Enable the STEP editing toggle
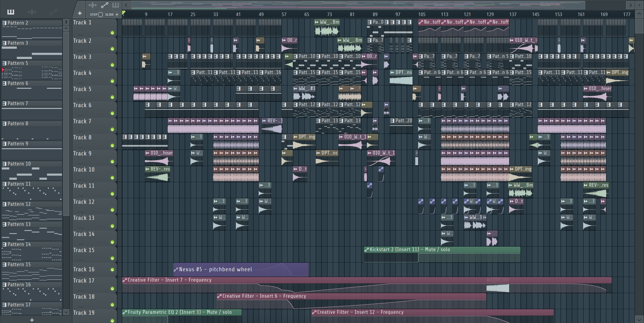Viewport: 644px width, 323px height. tap(100, 15)
